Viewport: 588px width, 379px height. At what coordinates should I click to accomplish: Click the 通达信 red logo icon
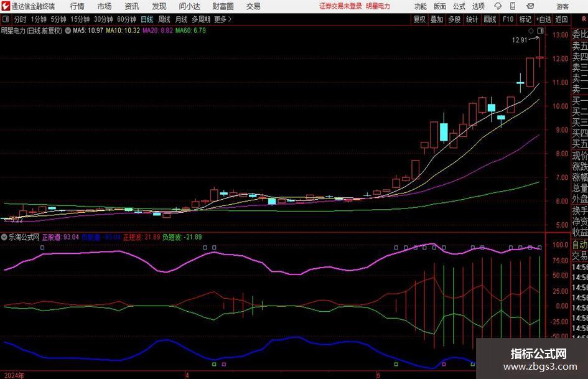(5, 6)
